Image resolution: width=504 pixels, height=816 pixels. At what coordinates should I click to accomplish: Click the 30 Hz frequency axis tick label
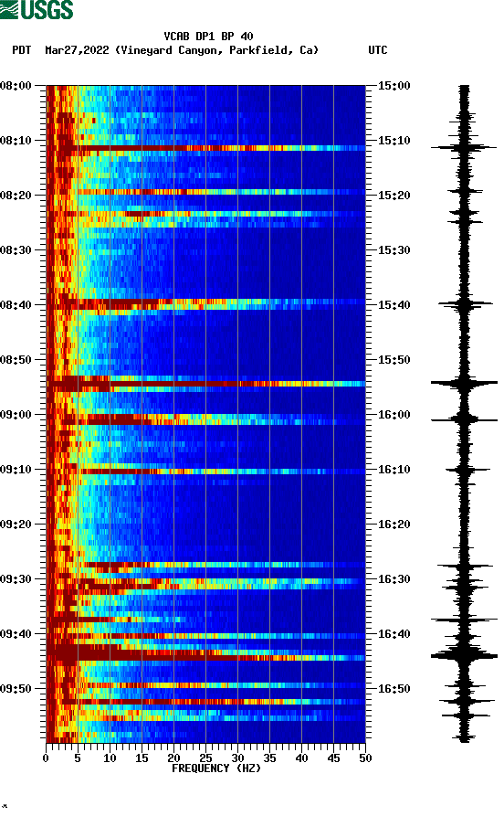pos(237,758)
